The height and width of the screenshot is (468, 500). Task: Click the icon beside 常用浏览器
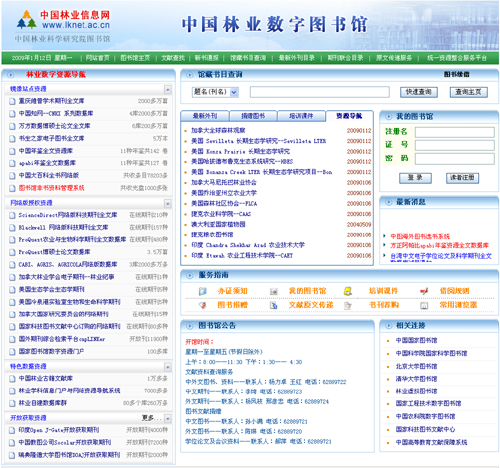click(x=424, y=306)
